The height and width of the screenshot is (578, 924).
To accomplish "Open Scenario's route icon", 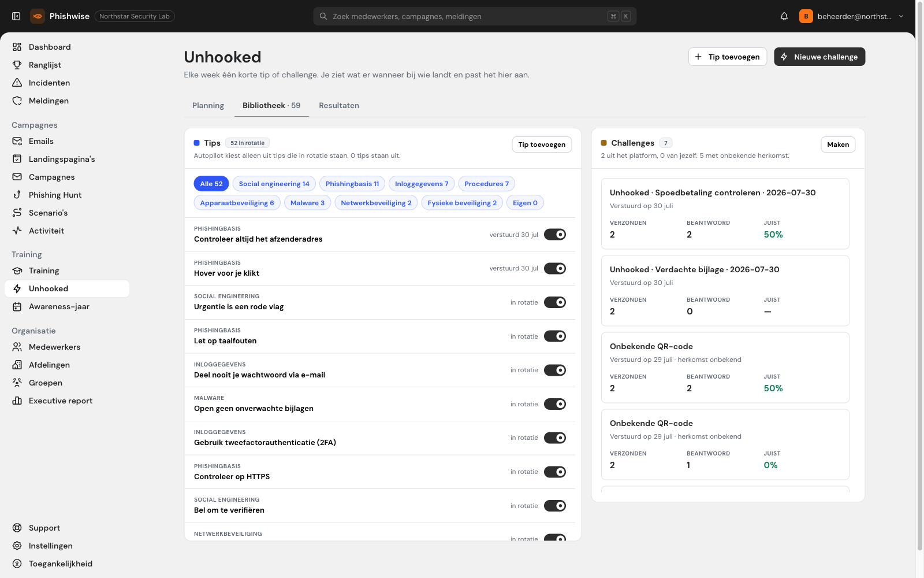I will (x=17, y=213).
